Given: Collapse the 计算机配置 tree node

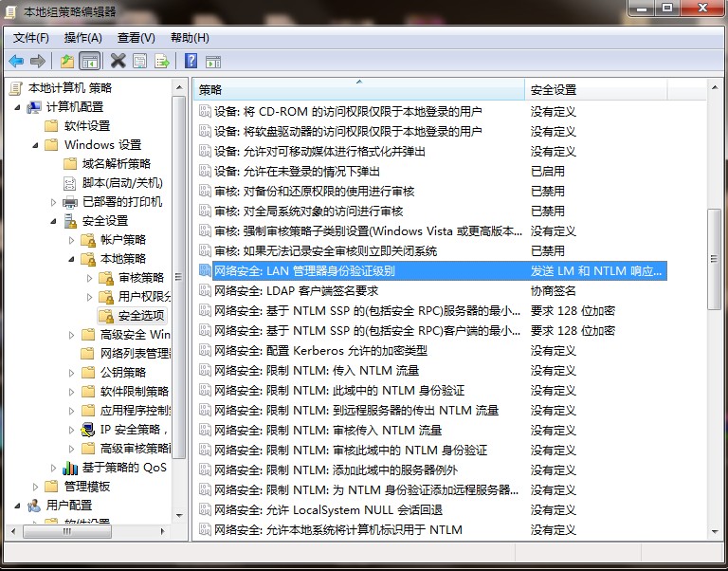Looking at the screenshot, I should click(x=17, y=107).
